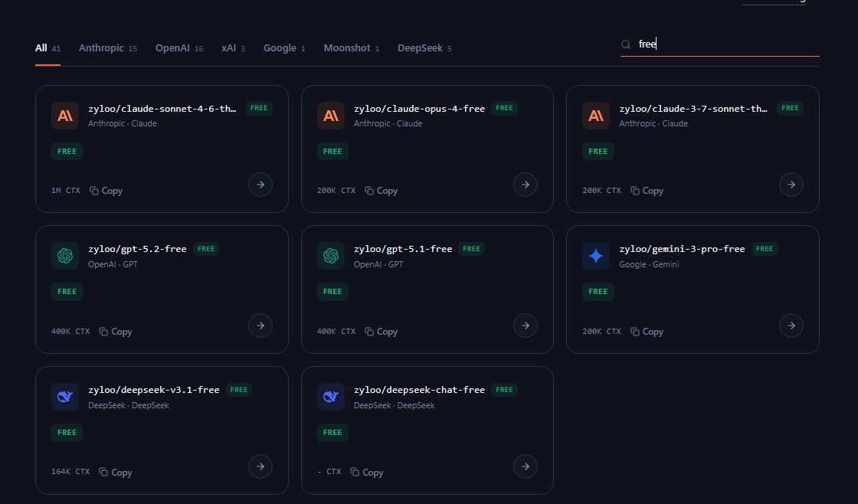Copy the zyloo/gemini-3-pro-free model name
The height and width of the screenshot is (504, 858).
click(647, 332)
